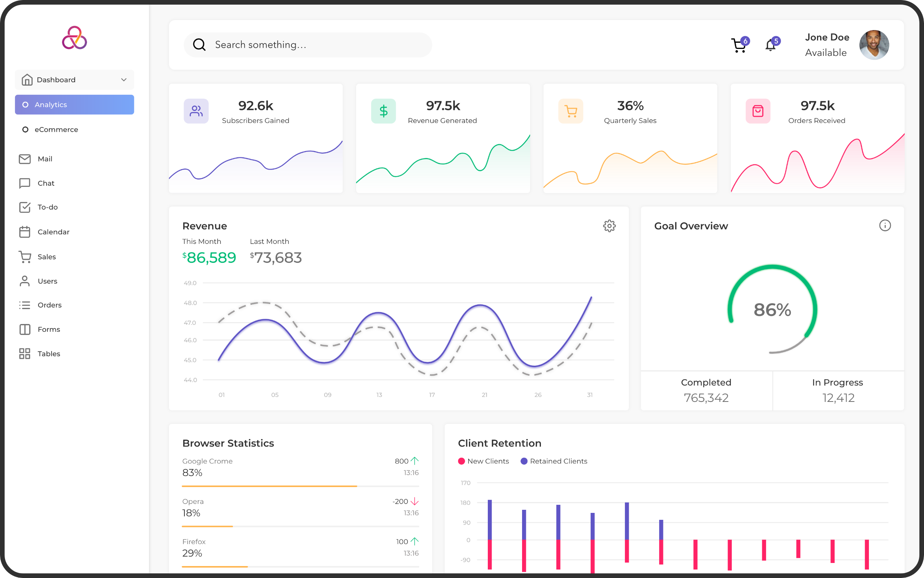Viewport: 924px width, 578px height.
Task: Click the app logo in sidebar
Action: (x=75, y=38)
